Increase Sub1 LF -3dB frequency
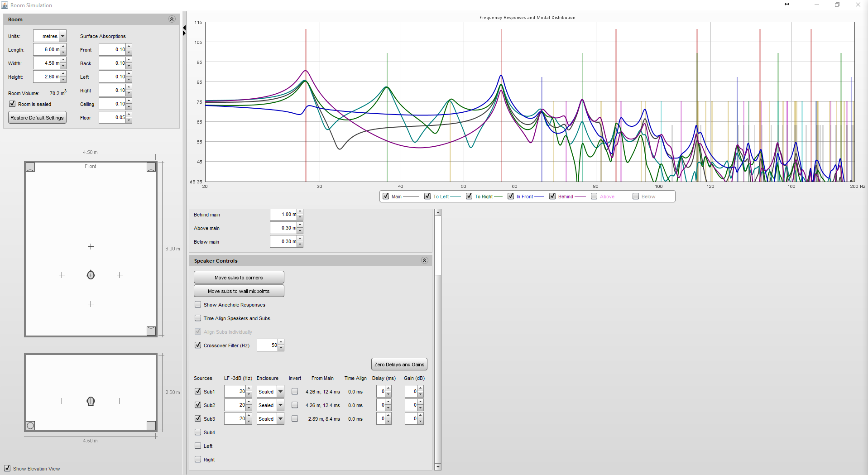The height and width of the screenshot is (475, 868). 249,389
